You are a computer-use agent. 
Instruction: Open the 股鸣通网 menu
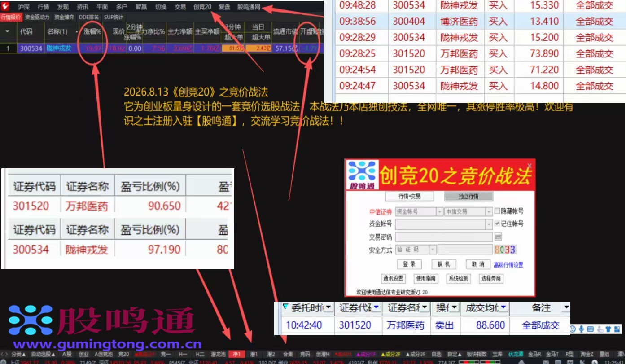[249, 7]
